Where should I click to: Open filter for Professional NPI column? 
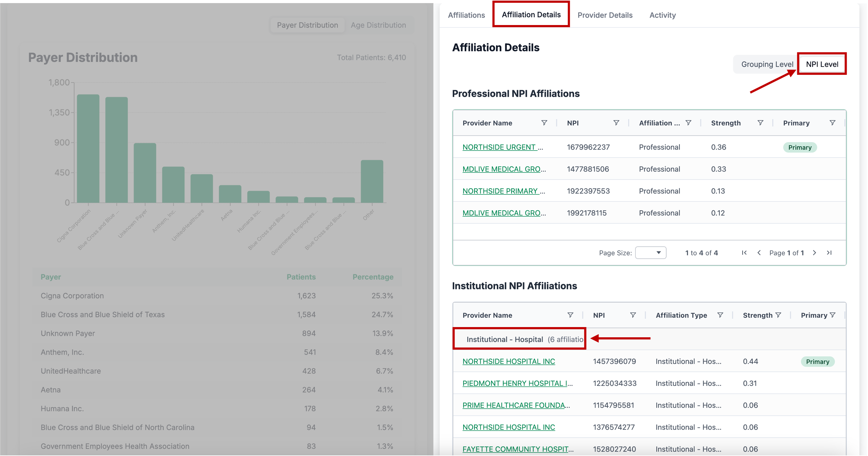pos(616,123)
